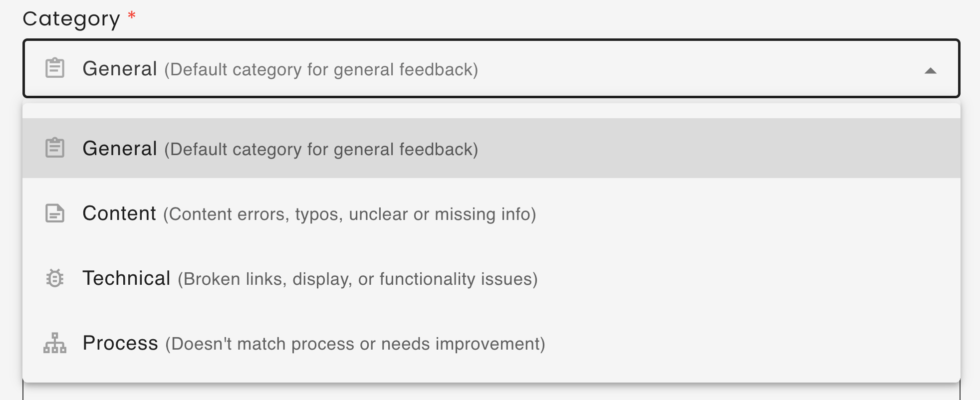Click the "Doesn't match process" description text
Image resolution: width=980 pixels, height=400 pixels.
point(355,344)
